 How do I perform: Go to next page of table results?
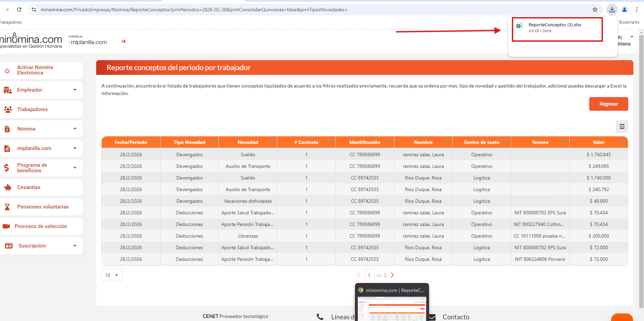(x=392, y=275)
